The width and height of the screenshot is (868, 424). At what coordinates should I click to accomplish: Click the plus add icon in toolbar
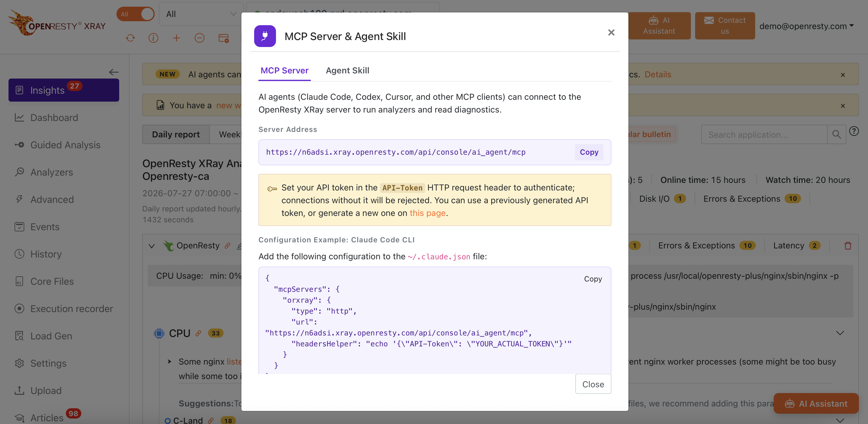[x=176, y=38]
